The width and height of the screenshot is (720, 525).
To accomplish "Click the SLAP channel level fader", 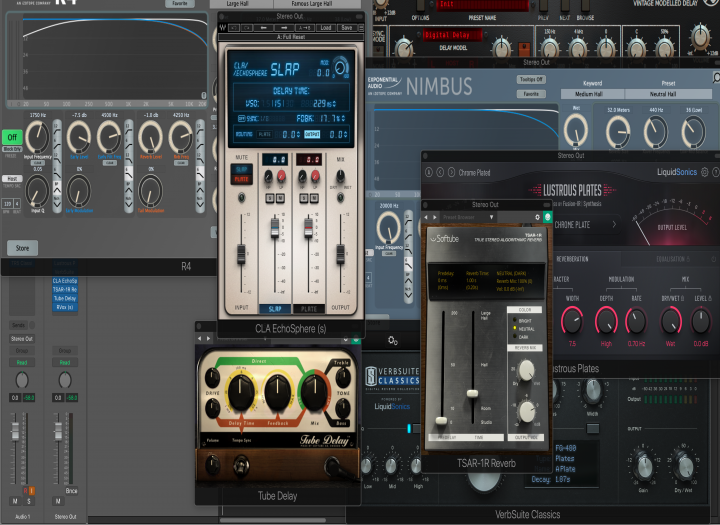I will coord(275,228).
